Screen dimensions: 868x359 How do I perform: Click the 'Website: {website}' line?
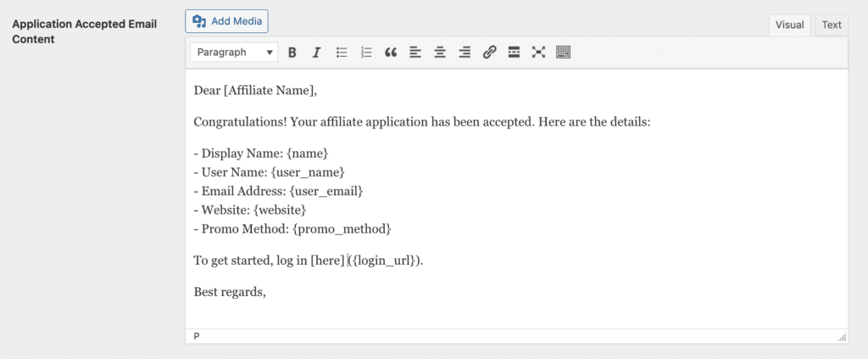(x=250, y=210)
